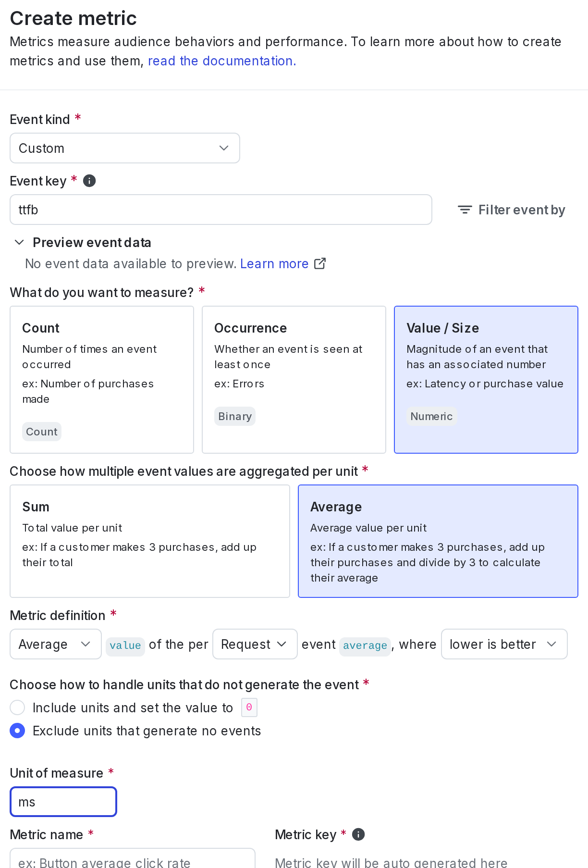
Task: Click the filter funnel icon
Action: coord(465,210)
